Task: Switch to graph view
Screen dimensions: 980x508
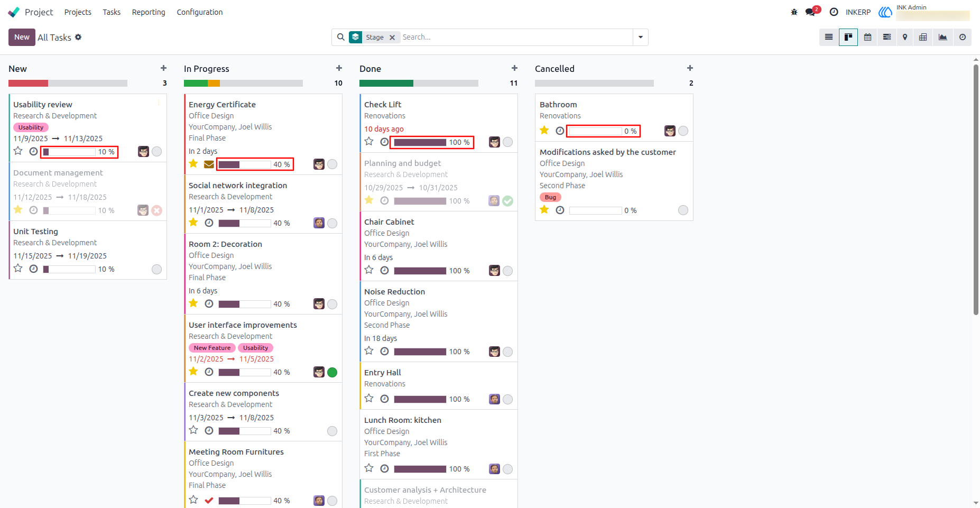Action: (942, 37)
